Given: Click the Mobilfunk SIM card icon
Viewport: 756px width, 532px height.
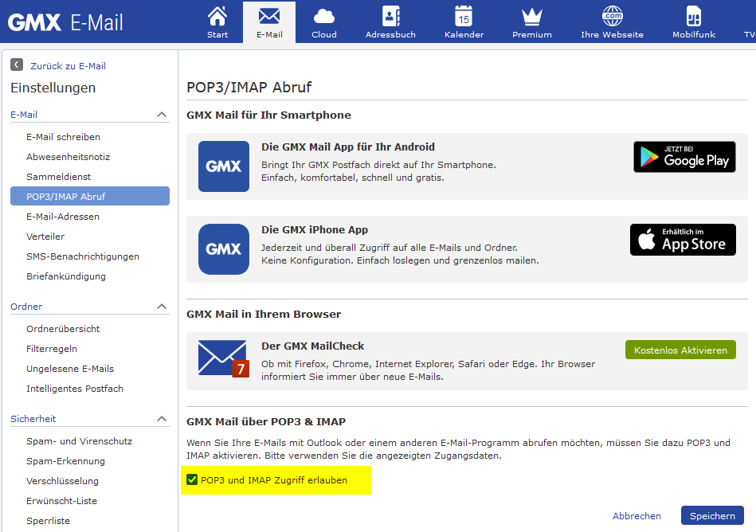Looking at the screenshot, I should click(x=693, y=16).
